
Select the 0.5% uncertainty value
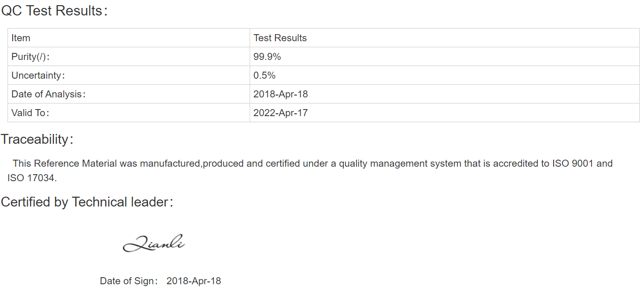pos(265,75)
